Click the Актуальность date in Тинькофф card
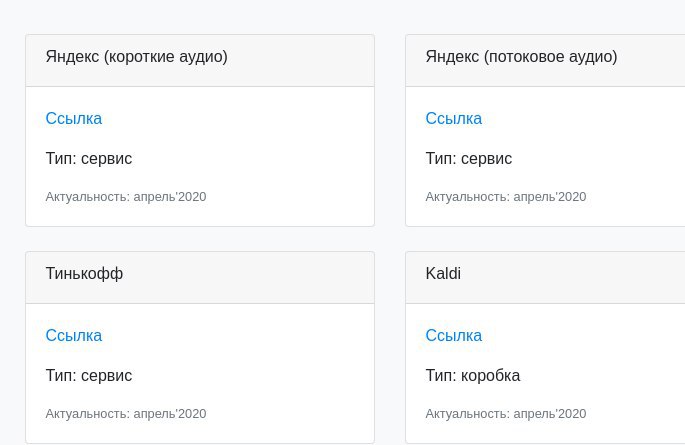This screenshot has height=445, width=685. 126,414
